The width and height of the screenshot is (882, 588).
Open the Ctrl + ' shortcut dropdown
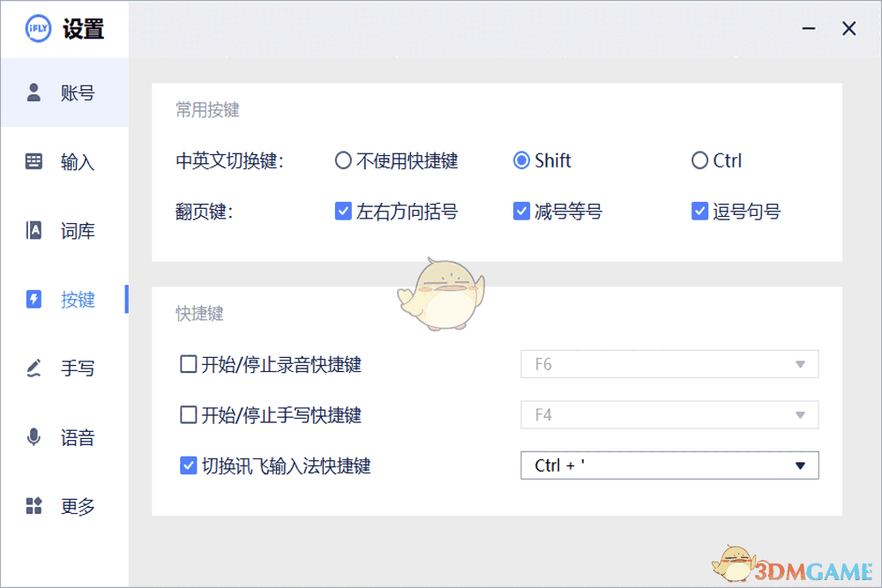[x=799, y=465]
